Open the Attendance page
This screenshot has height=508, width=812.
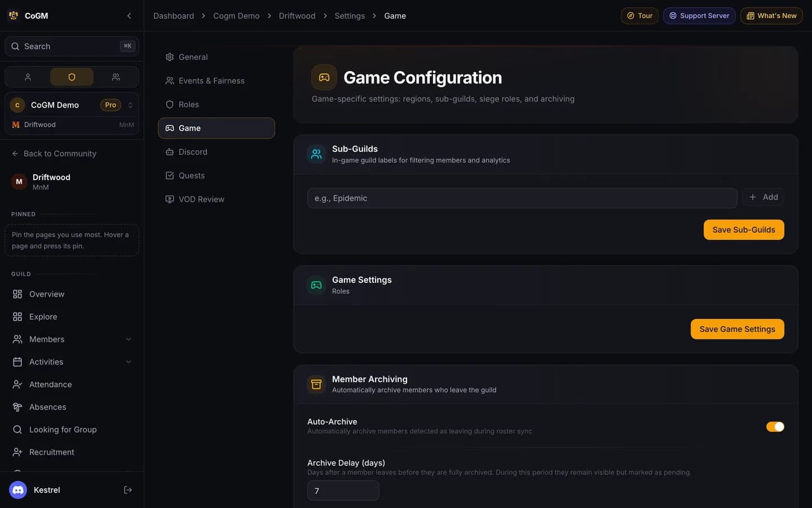72,384
